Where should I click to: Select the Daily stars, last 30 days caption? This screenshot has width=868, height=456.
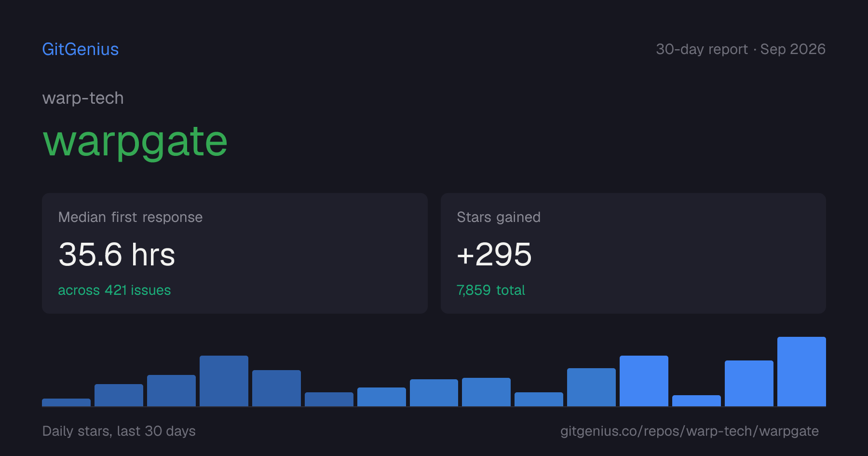coord(119,431)
